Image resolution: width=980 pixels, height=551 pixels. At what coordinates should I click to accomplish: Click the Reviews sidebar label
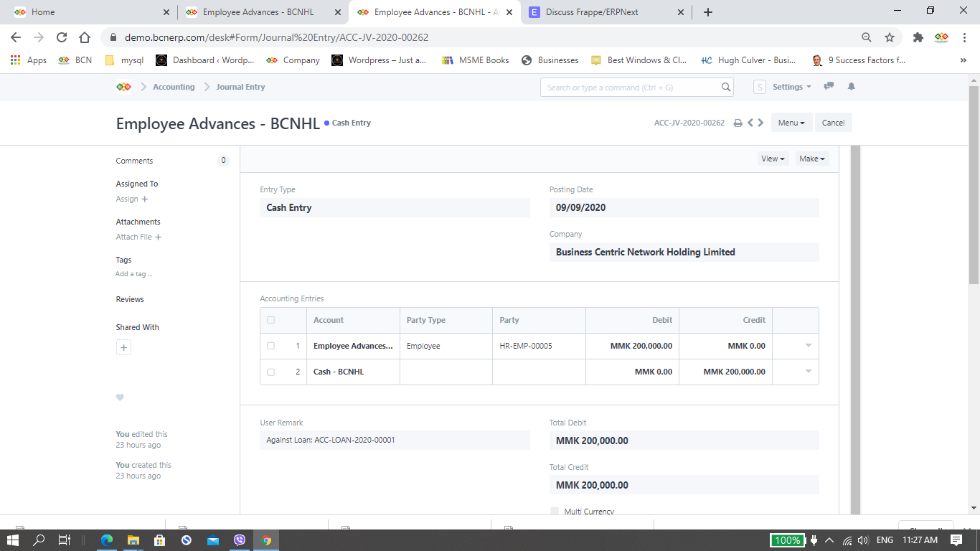click(130, 299)
